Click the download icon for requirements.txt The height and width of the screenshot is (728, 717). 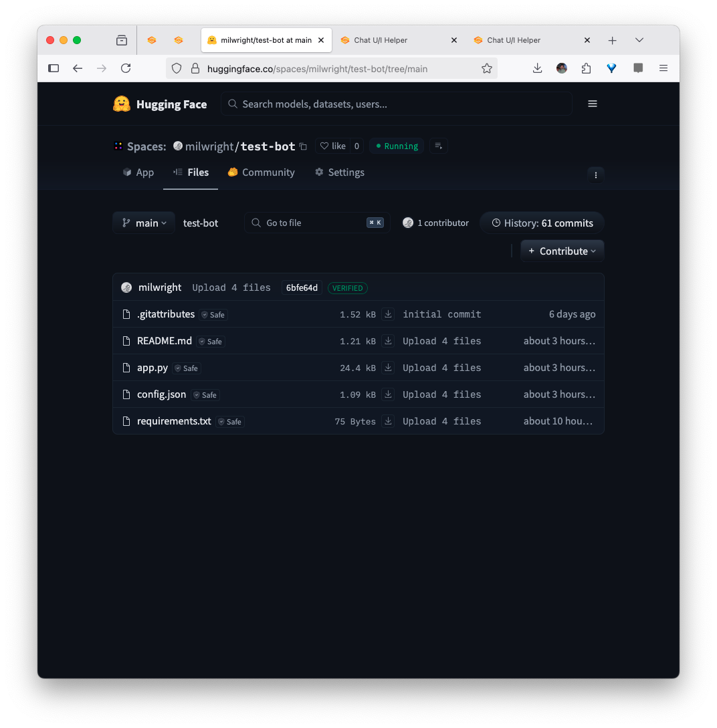point(388,421)
